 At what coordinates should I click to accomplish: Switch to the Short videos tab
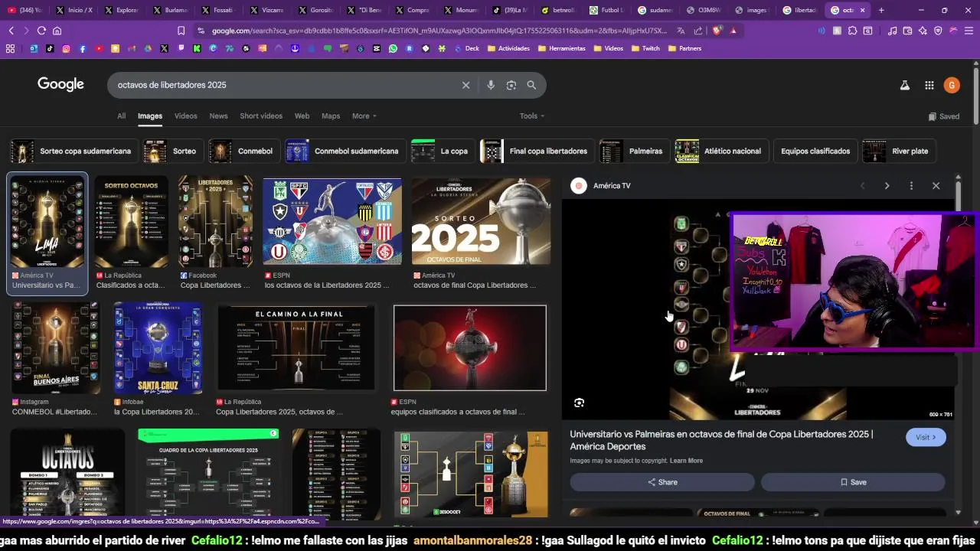pyautogui.click(x=261, y=116)
